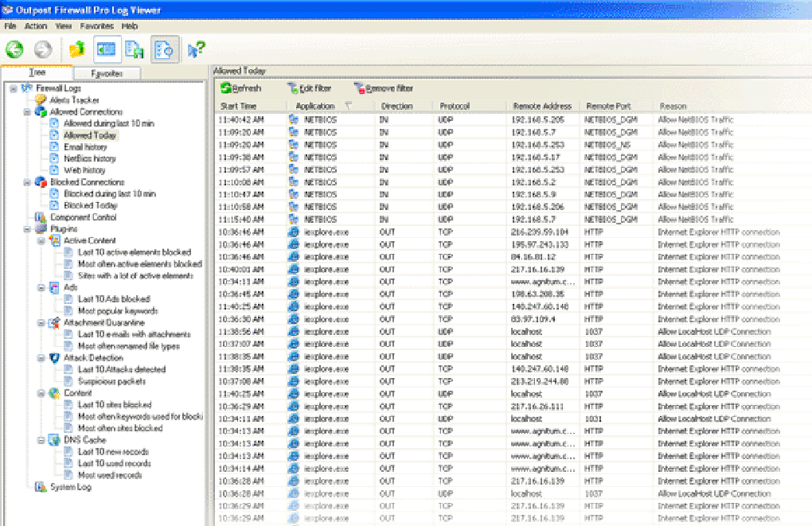Switch to the Favorites tab
The image size is (812, 526).
tap(106, 73)
